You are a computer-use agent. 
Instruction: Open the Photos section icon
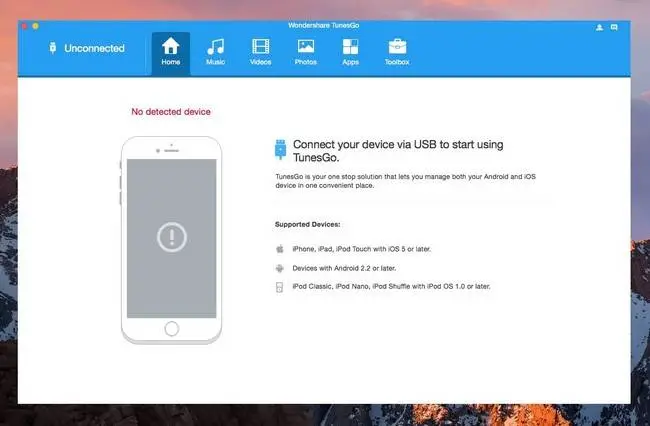pos(306,46)
